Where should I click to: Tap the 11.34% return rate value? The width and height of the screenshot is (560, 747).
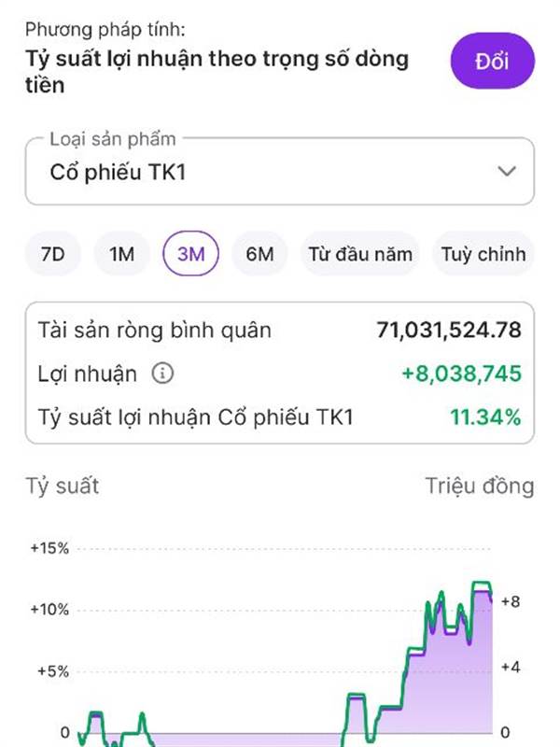[x=485, y=417]
